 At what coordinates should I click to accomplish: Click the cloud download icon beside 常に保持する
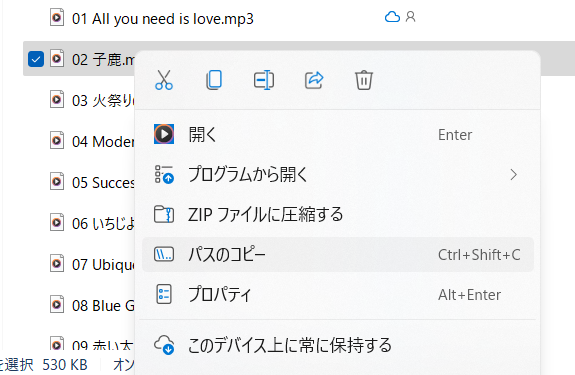tap(164, 345)
